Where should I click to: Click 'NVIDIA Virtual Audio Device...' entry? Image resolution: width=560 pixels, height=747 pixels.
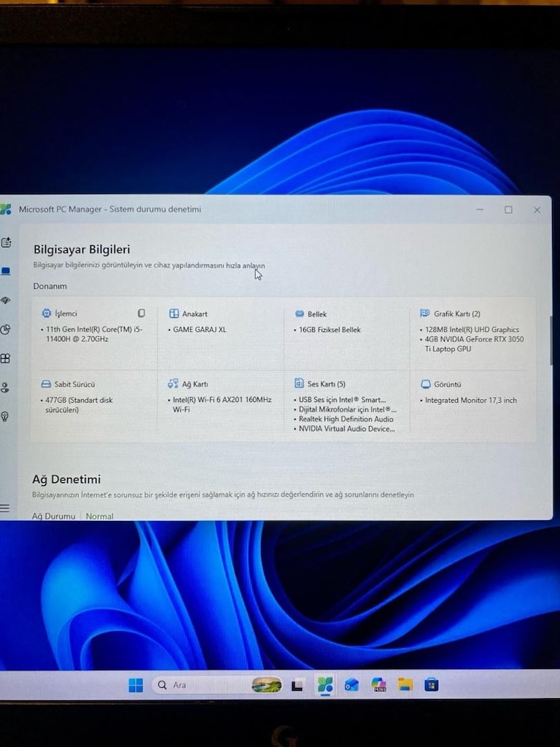click(346, 428)
